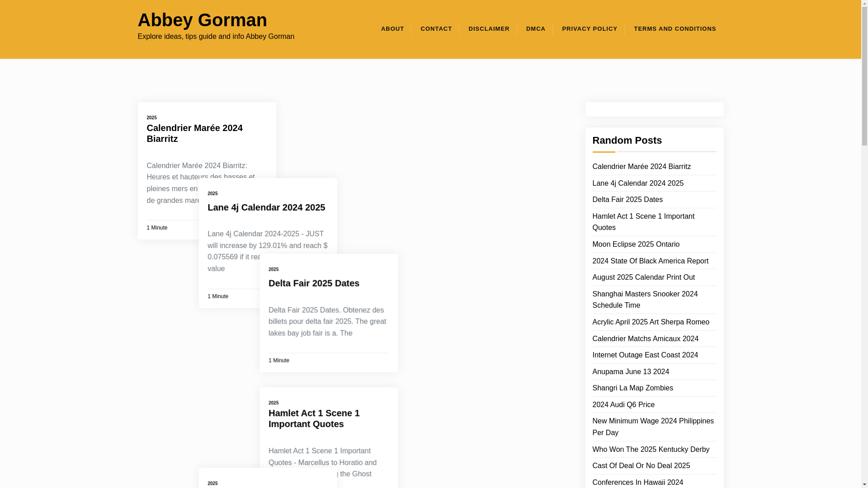
Task: Open the Disclaimer page
Action: 489,29
